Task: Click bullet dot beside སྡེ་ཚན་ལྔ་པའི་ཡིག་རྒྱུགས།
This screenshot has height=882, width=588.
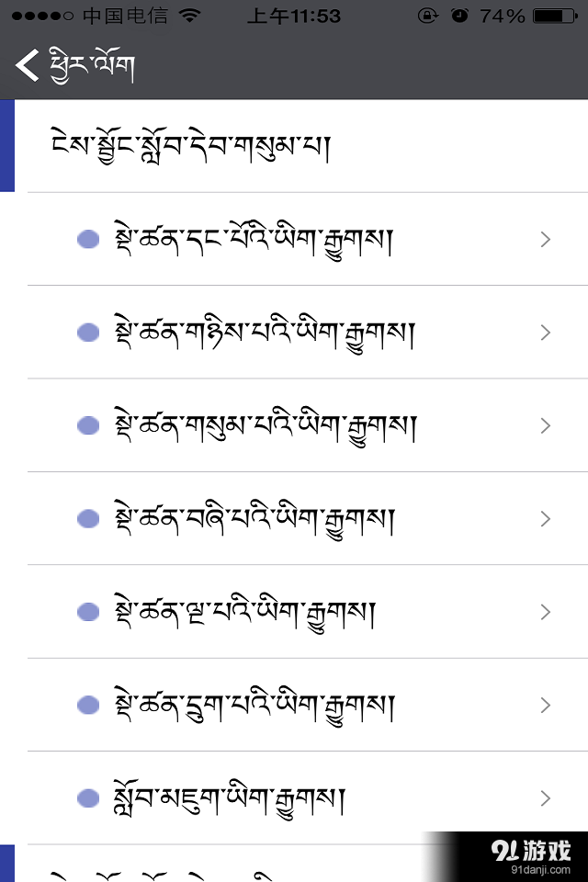Action: click(x=88, y=611)
